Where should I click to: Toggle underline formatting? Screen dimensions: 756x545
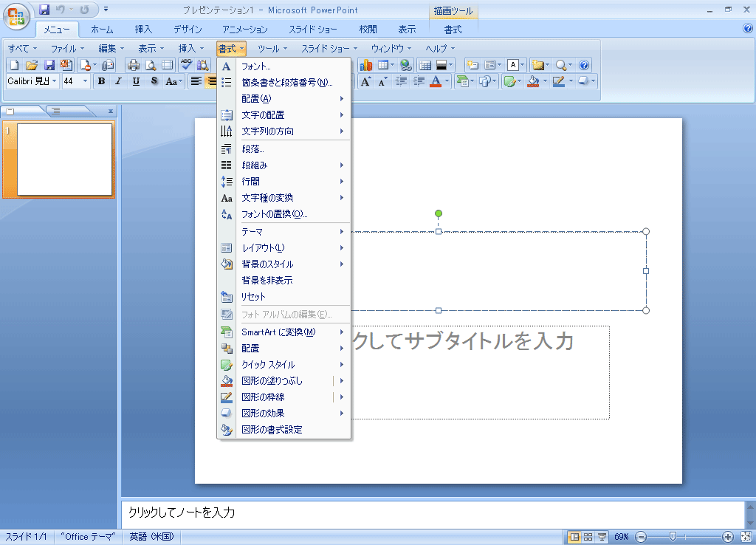click(x=136, y=81)
